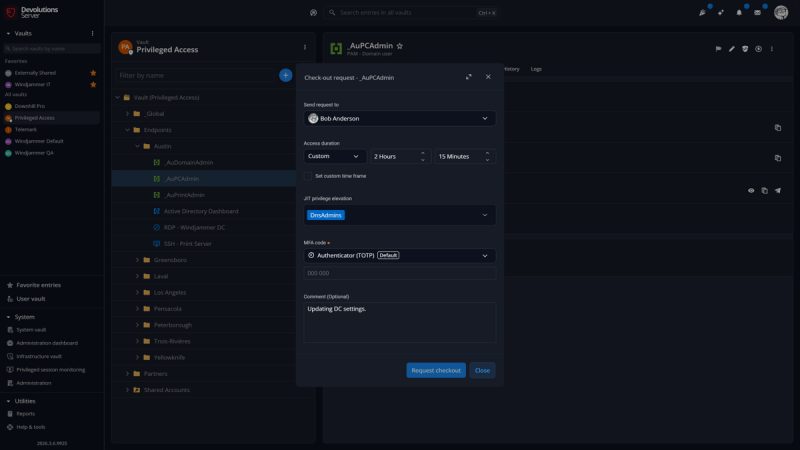
Task: Collapse the Vault (Privileged Access) tree root
Action: (117, 97)
